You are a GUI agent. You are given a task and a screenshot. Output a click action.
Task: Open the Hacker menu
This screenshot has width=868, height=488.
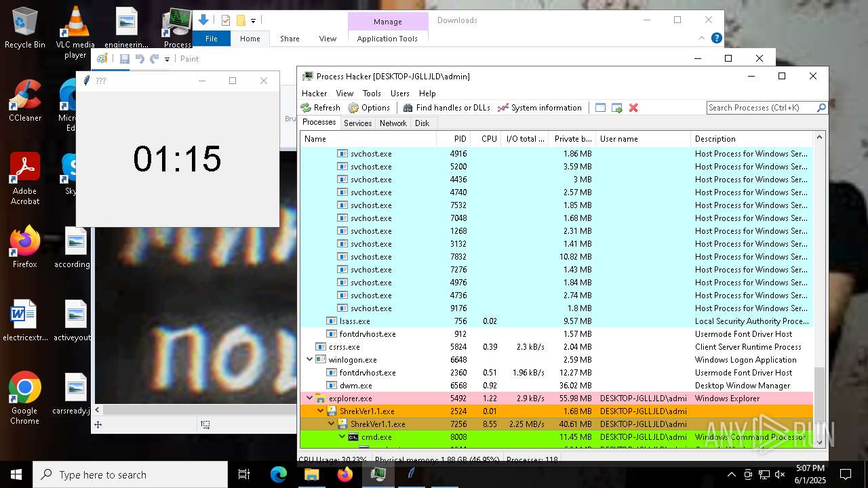(x=315, y=94)
